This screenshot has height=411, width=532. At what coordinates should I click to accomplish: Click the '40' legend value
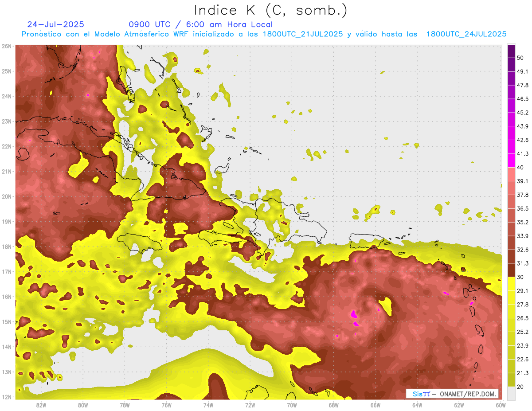[x=520, y=168]
